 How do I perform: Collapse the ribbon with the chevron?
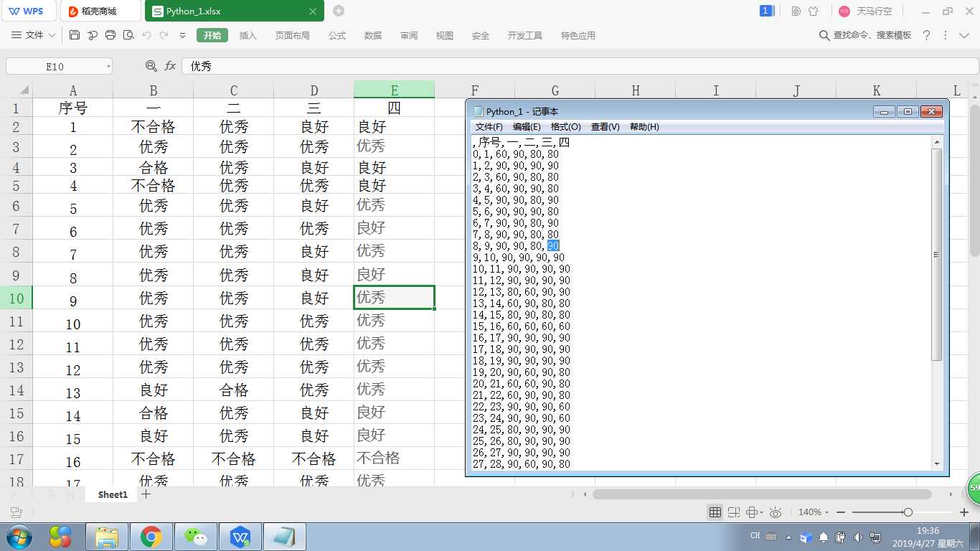point(963,35)
